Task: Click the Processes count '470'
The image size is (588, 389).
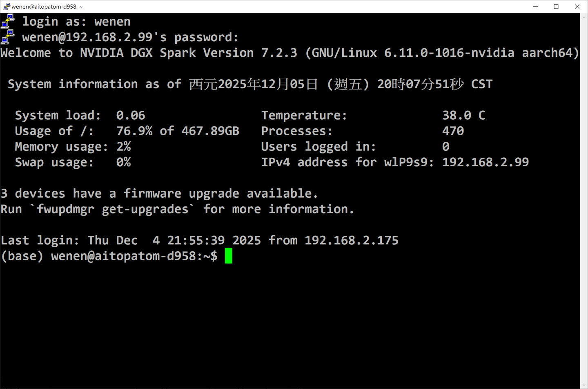Action: pyautogui.click(x=453, y=131)
